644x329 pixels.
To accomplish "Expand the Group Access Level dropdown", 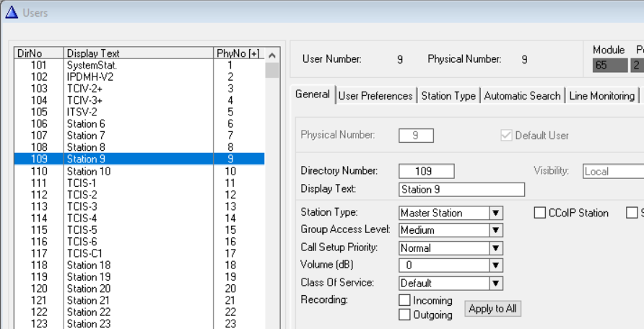I will 496,231.
